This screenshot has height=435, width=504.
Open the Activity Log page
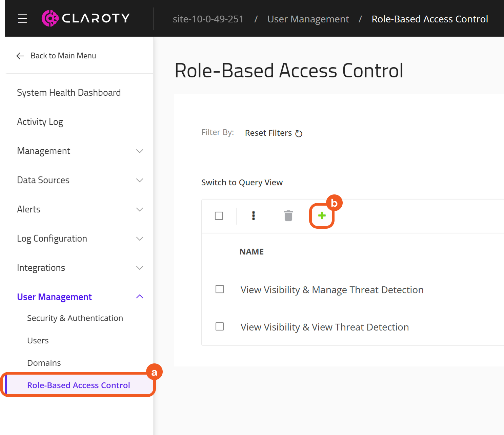[40, 122]
